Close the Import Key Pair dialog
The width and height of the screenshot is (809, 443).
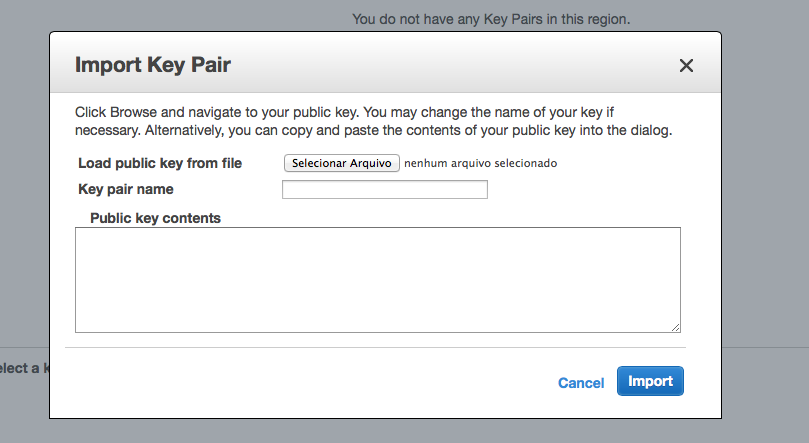[686, 66]
